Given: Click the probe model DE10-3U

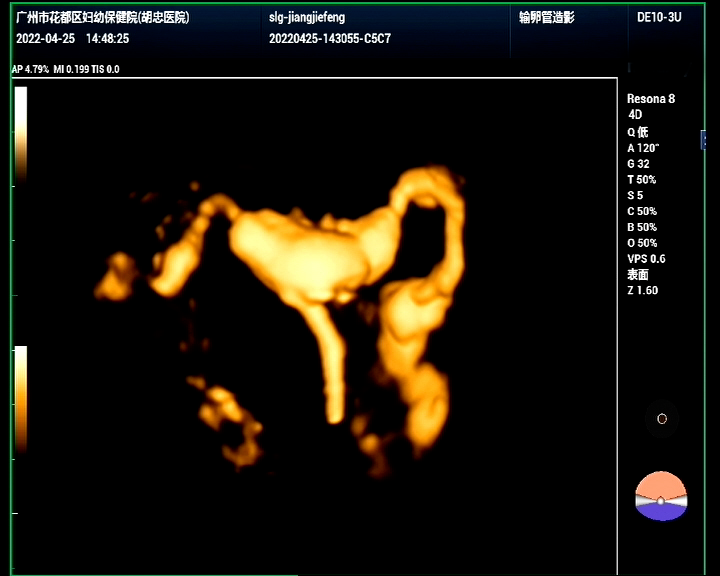Looking at the screenshot, I should coord(659,17).
